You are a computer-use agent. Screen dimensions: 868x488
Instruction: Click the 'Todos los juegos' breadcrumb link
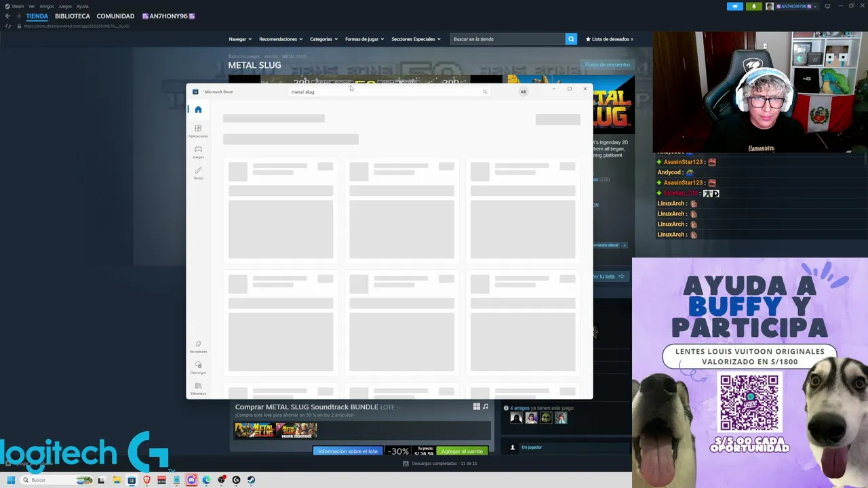[244, 56]
